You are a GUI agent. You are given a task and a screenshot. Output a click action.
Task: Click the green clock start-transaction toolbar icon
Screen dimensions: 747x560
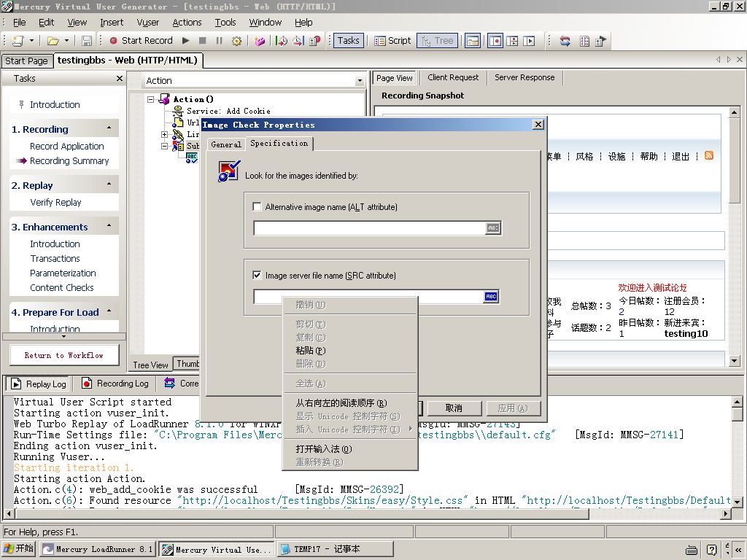click(x=282, y=41)
